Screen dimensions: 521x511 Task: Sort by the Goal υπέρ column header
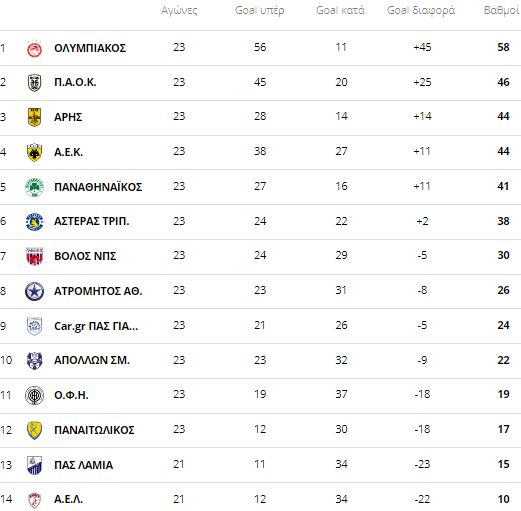pos(260,10)
